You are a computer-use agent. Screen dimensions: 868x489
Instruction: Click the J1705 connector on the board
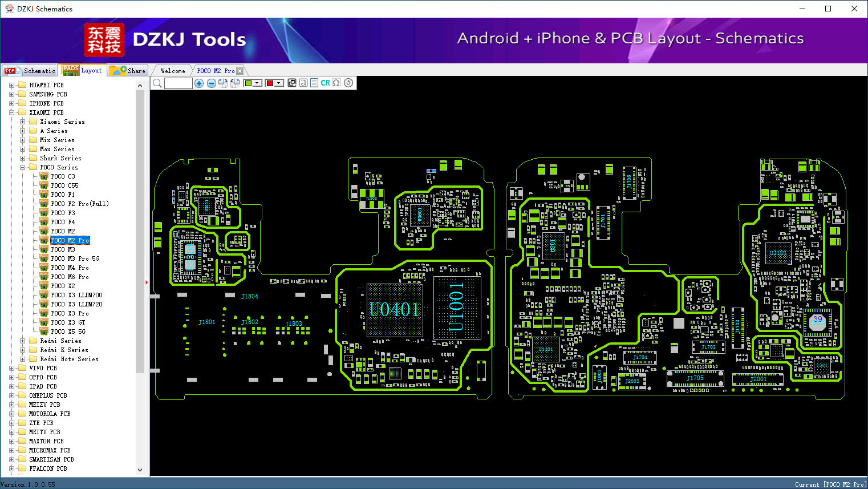point(695,378)
